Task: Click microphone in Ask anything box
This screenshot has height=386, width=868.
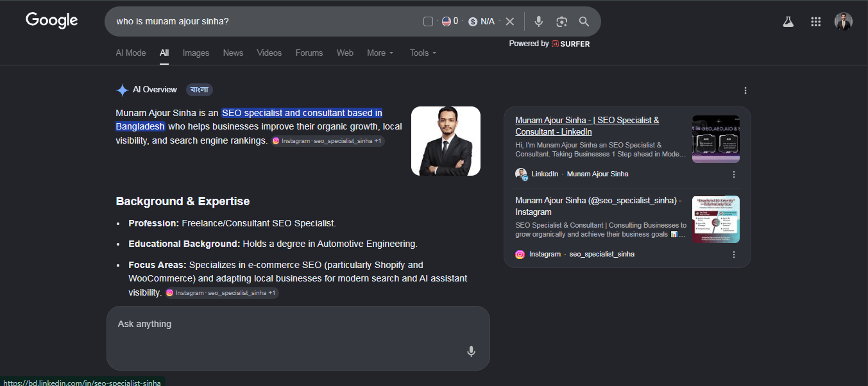Action: point(471,351)
